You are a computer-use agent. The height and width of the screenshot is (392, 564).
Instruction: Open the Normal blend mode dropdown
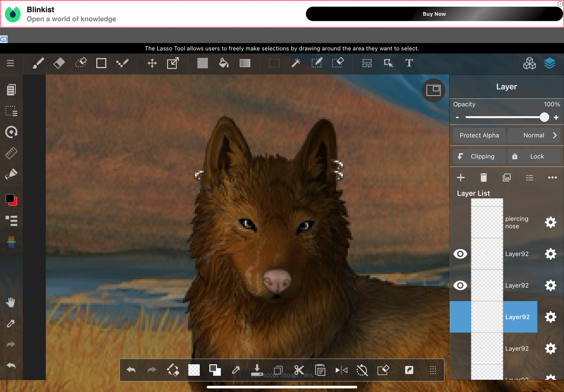tap(534, 135)
